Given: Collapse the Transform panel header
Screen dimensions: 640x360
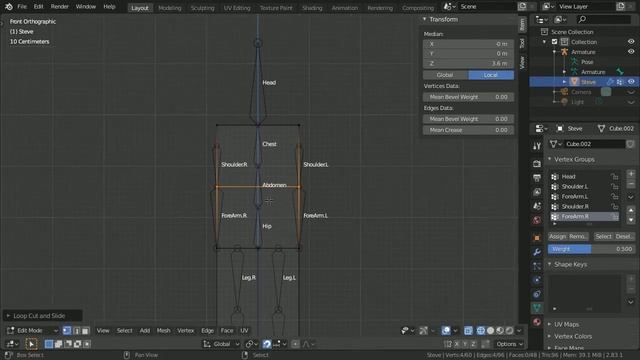Looking at the screenshot, I should [424, 19].
